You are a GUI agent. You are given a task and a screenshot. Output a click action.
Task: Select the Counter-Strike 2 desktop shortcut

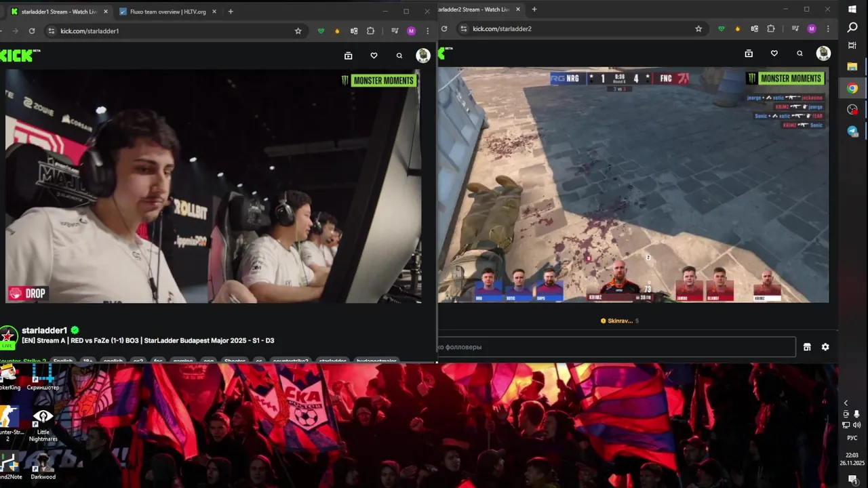9,425
